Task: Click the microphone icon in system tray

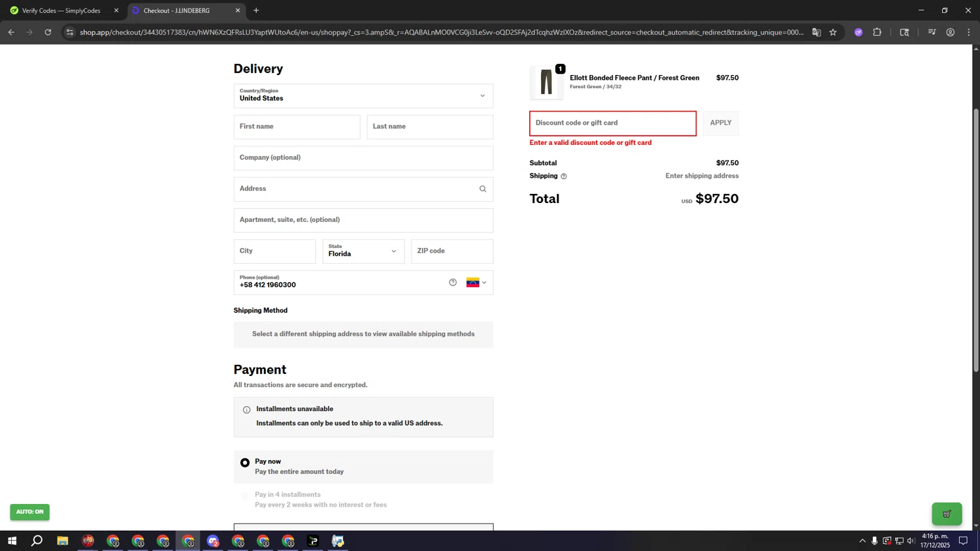Action: (x=874, y=541)
